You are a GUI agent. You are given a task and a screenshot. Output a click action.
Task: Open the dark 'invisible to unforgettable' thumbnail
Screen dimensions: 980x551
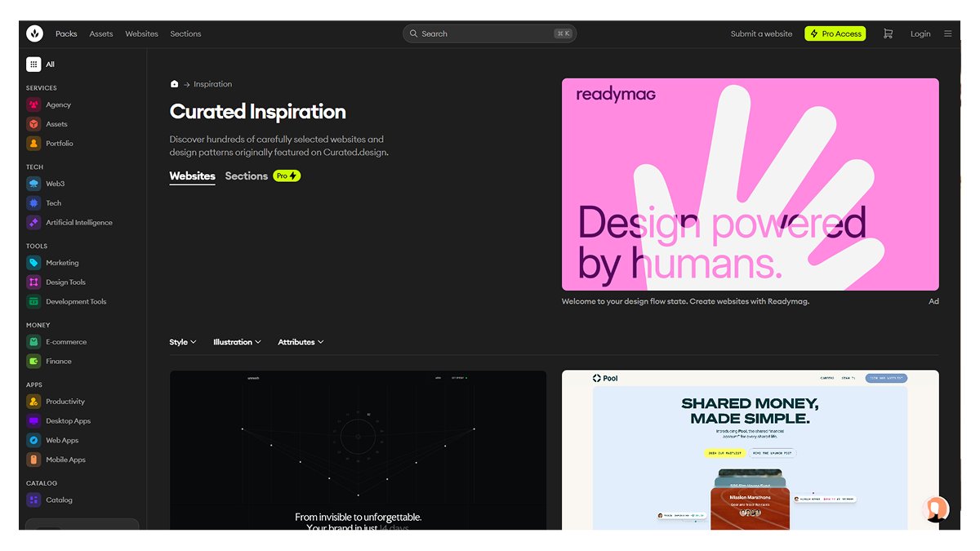pyautogui.click(x=358, y=450)
